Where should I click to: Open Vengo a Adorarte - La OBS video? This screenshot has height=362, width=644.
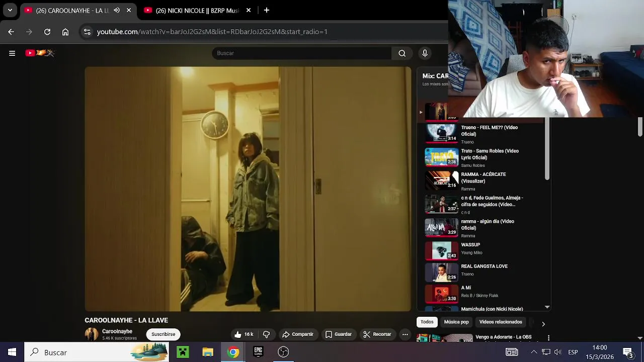tap(504, 337)
